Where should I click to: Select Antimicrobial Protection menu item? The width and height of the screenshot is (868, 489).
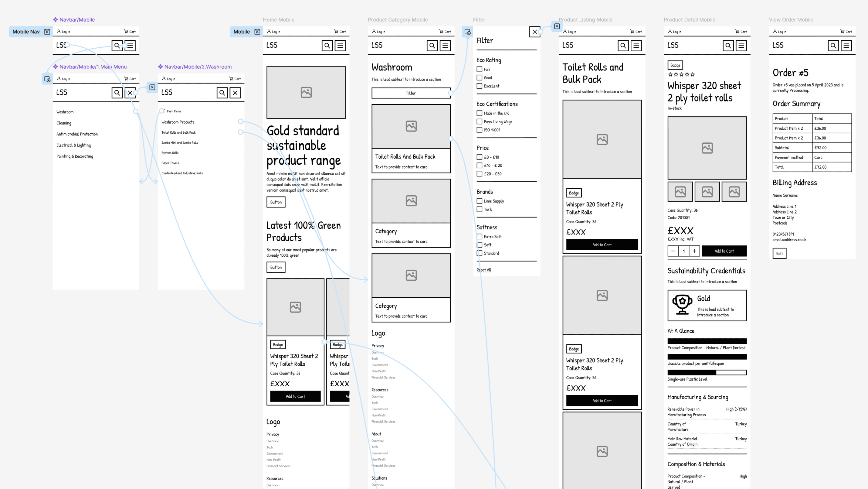click(77, 134)
